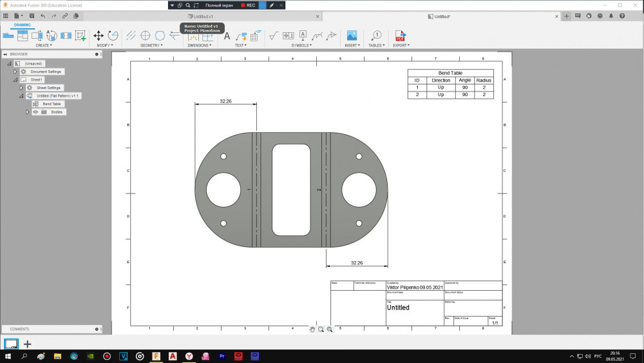Open the Dimensions dropdown menu
The height and width of the screenshot is (363, 644).
(x=199, y=45)
